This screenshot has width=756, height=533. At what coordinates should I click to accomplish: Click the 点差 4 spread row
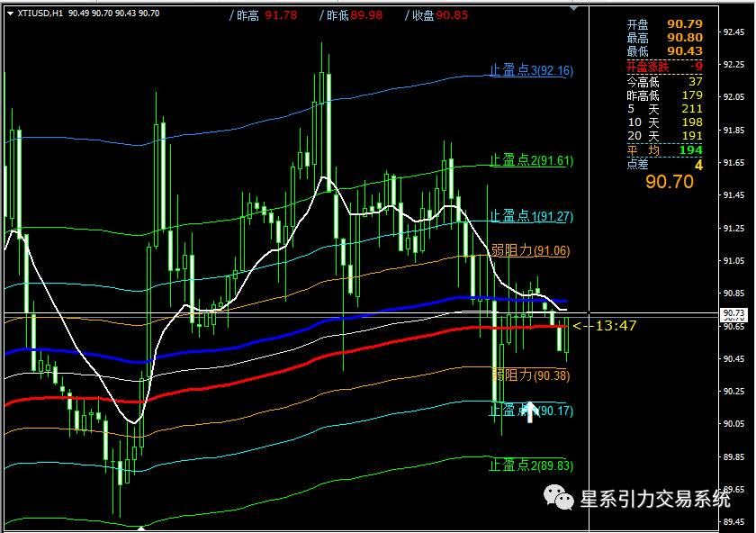click(x=664, y=165)
